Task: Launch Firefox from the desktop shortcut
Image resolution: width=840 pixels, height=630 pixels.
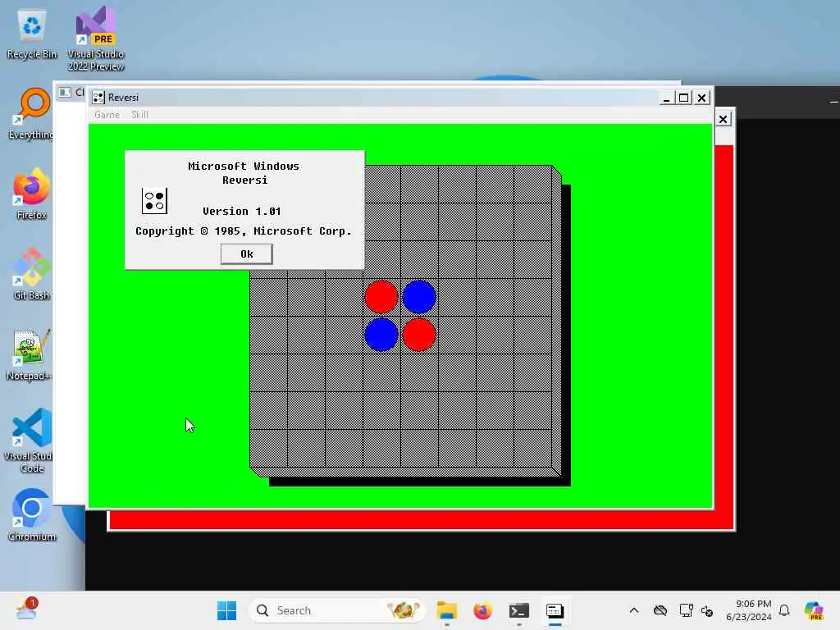Action: pyautogui.click(x=32, y=194)
